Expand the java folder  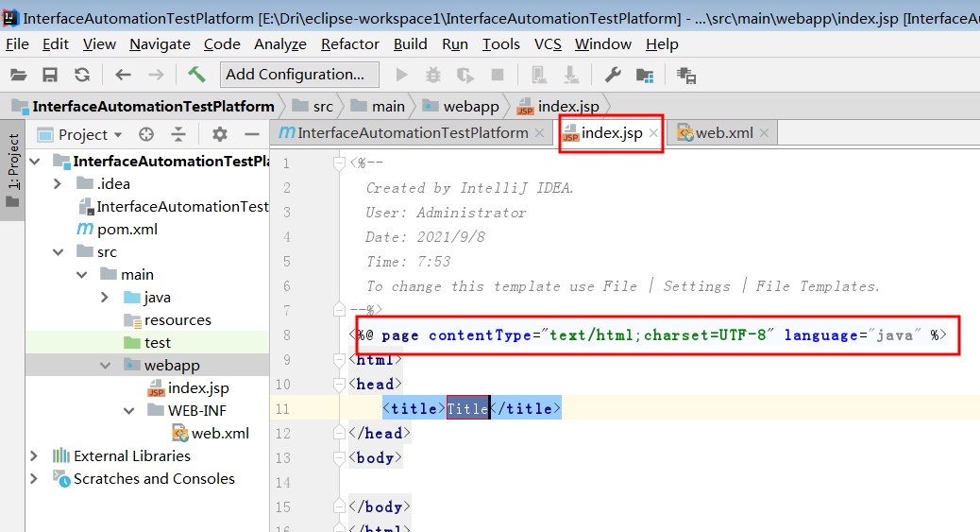[105, 298]
